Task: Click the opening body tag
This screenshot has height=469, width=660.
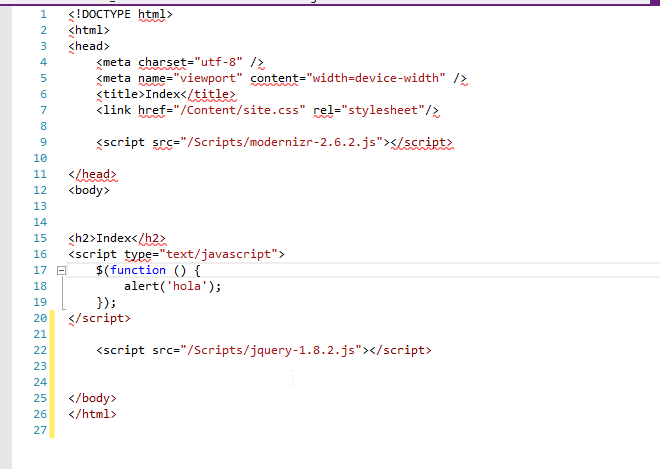Action: pos(89,190)
